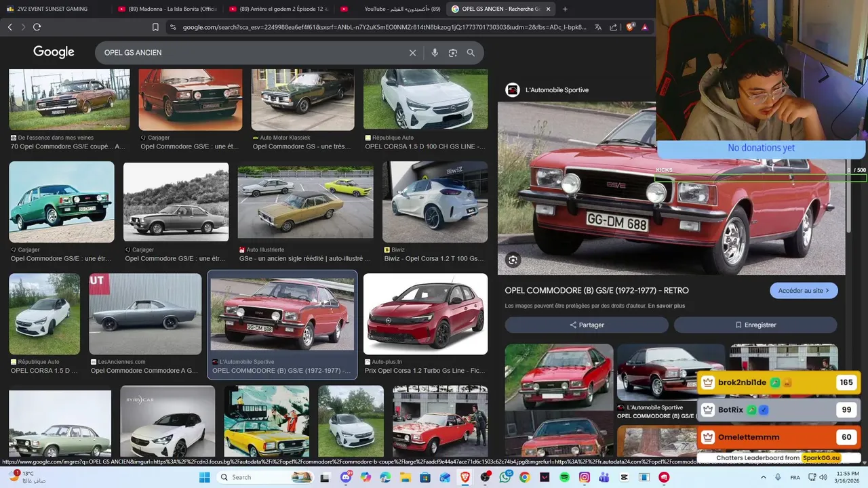Switch to the YouTube Arabic film tab
The width and height of the screenshot is (868, 488).
tap(390, 9)
